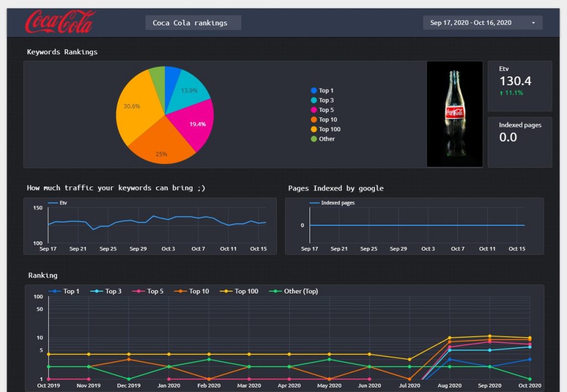Image resolution: width=567 pixels, height=392 pixels.
Task: Select the Coca Cola rankings title box
Action: (193, 23)
